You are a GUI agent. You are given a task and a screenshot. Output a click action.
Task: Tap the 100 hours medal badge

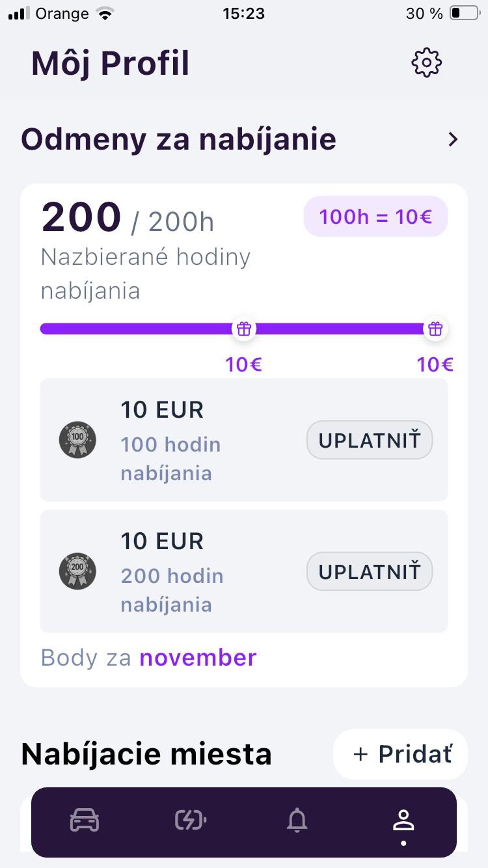77,440
